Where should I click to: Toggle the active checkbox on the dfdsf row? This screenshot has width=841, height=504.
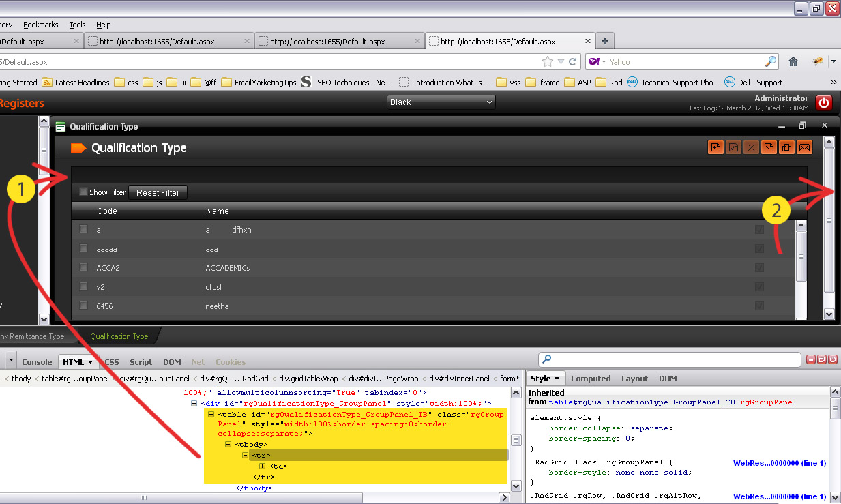tap(759, 287)
